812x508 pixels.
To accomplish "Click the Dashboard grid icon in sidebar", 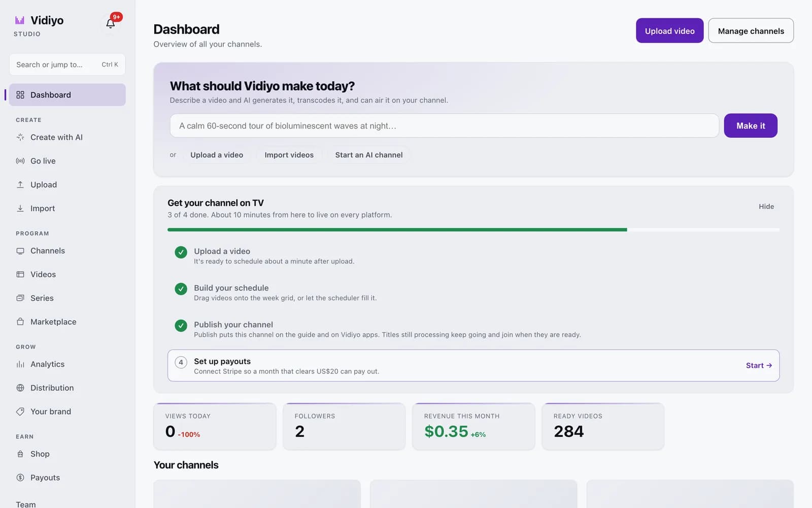I will pyautogui.click(x=20, y=95).
